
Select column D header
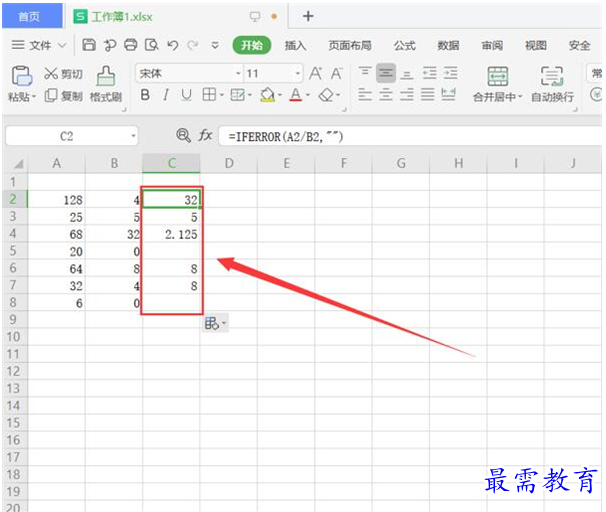pos(229,163)
